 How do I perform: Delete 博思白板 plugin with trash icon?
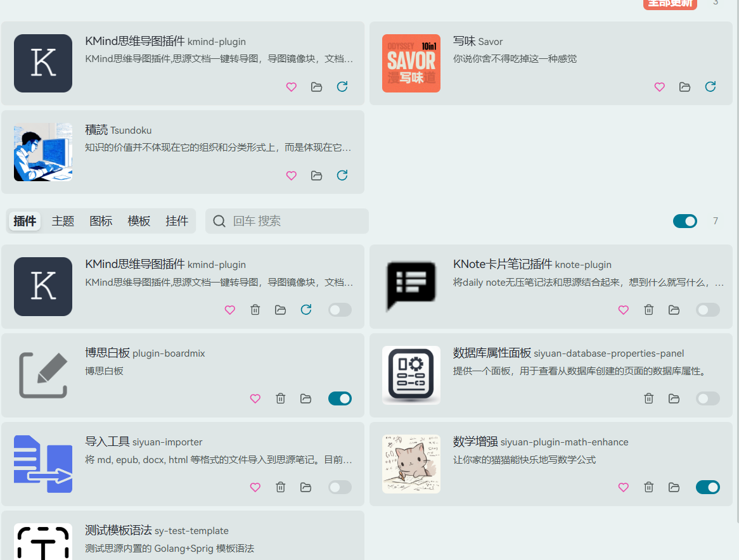tap(280, 398)
